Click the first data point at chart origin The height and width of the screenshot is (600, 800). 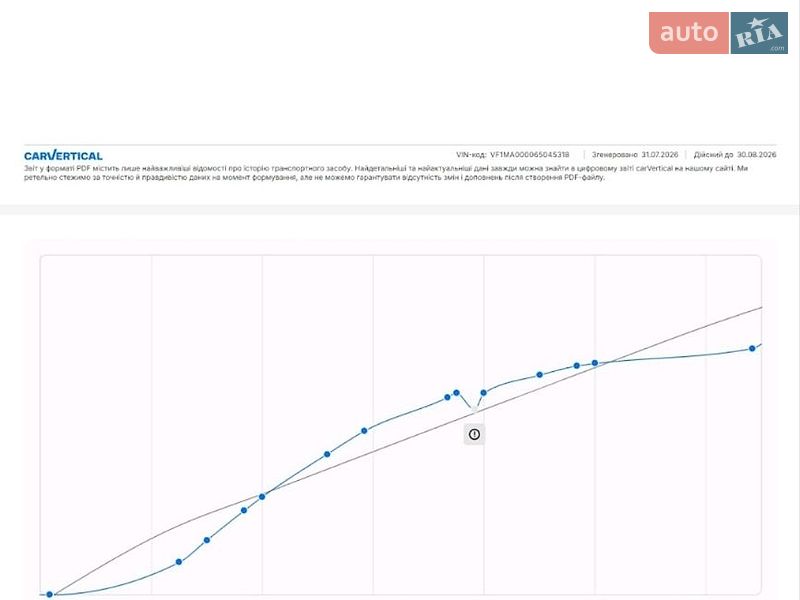49,594
